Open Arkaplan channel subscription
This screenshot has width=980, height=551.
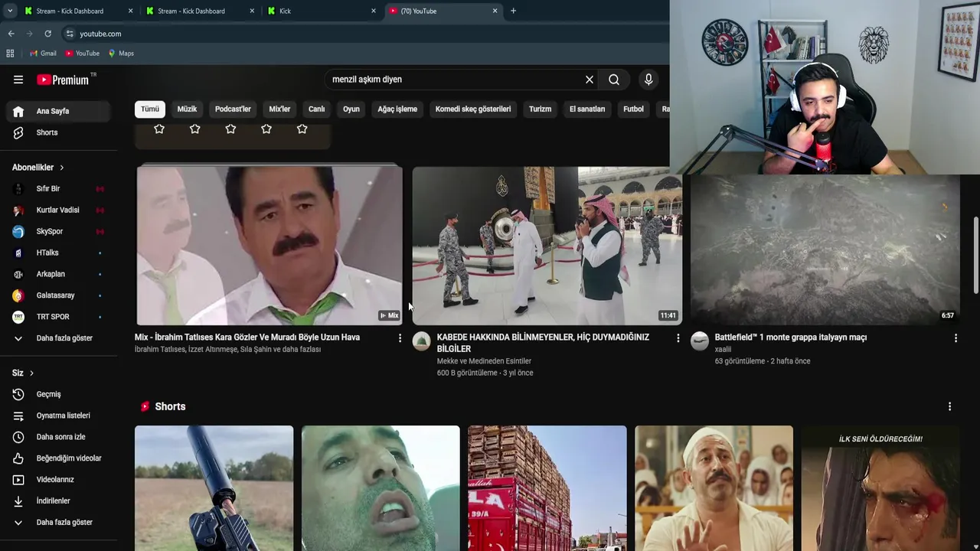click(x=60, y=274)
